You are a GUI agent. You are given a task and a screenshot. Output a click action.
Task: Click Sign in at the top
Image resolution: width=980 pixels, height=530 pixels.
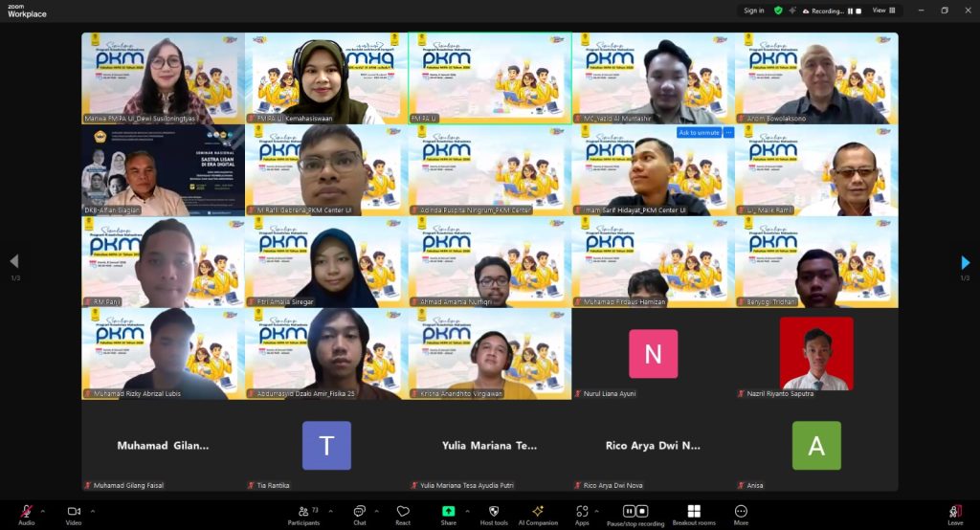pos(754,11)
